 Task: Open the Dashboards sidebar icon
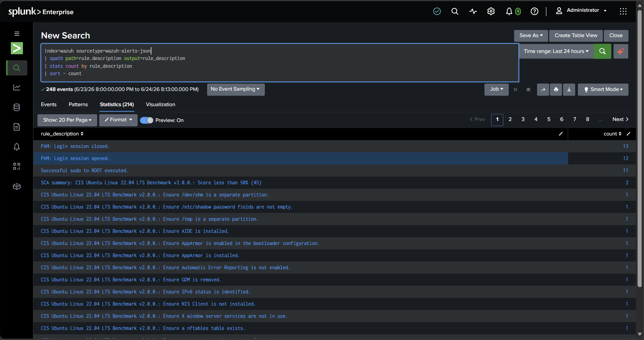(17, 166)
